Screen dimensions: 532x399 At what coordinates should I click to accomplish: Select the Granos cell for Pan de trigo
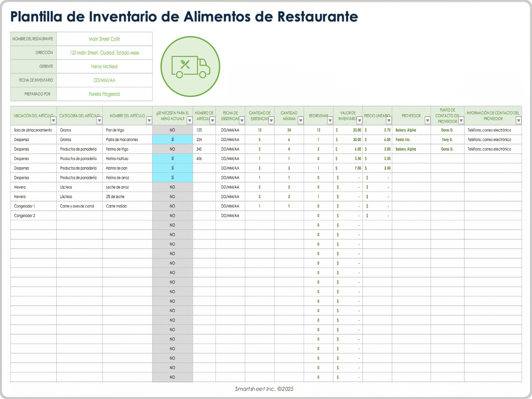click(x=80, y=130)
